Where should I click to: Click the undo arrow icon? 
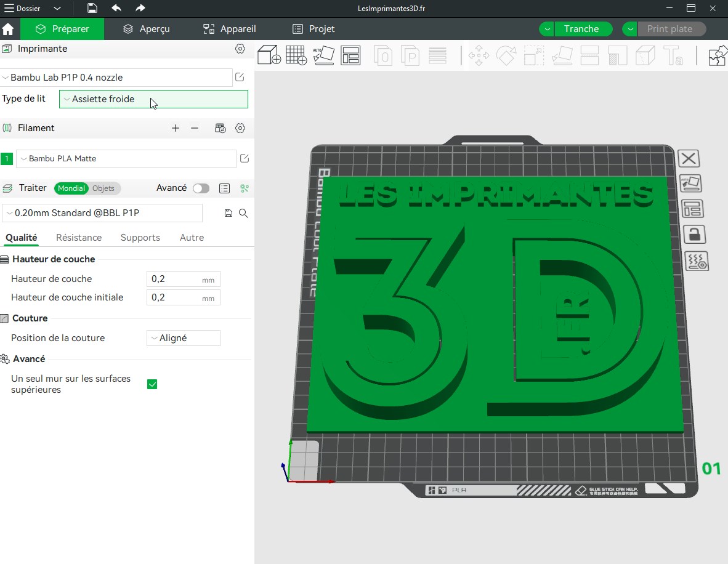pyautogui.click(x=116, y=8)
